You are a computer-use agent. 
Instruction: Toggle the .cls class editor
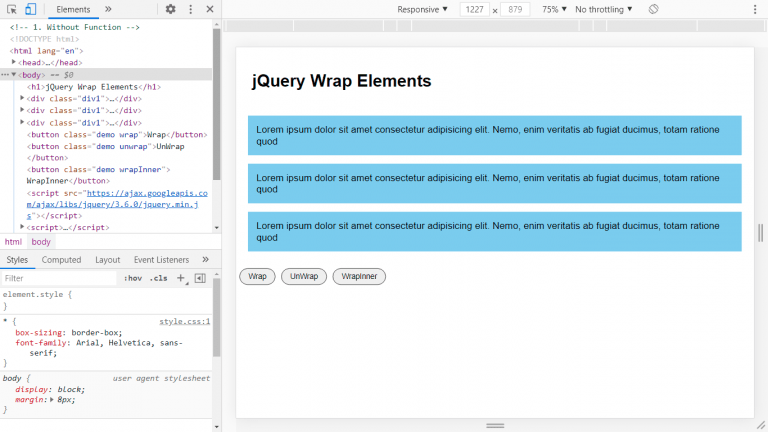tap(158, 278)
